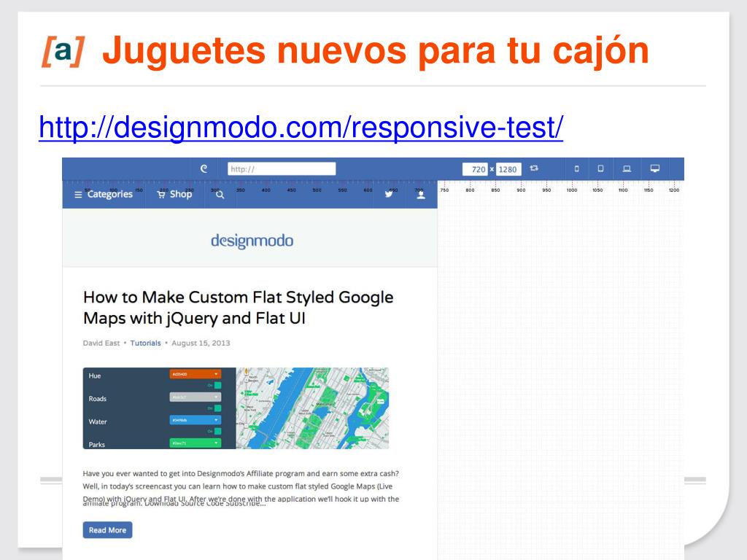The image size is (747, 560).
Task: Click the ruler mark labeled 1000
Action: pyautogui.click(x=572, y=190)
